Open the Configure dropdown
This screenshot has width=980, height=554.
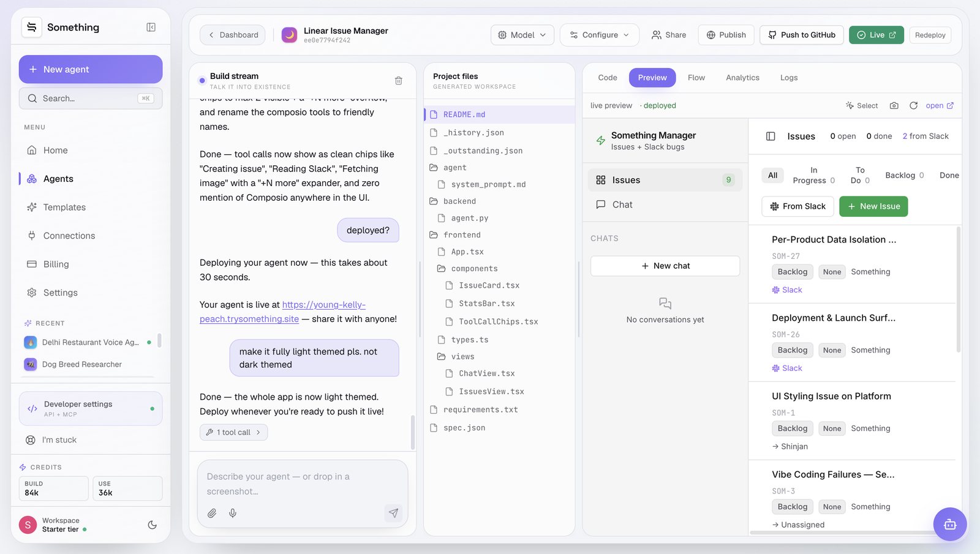click(x=599, y=35)
